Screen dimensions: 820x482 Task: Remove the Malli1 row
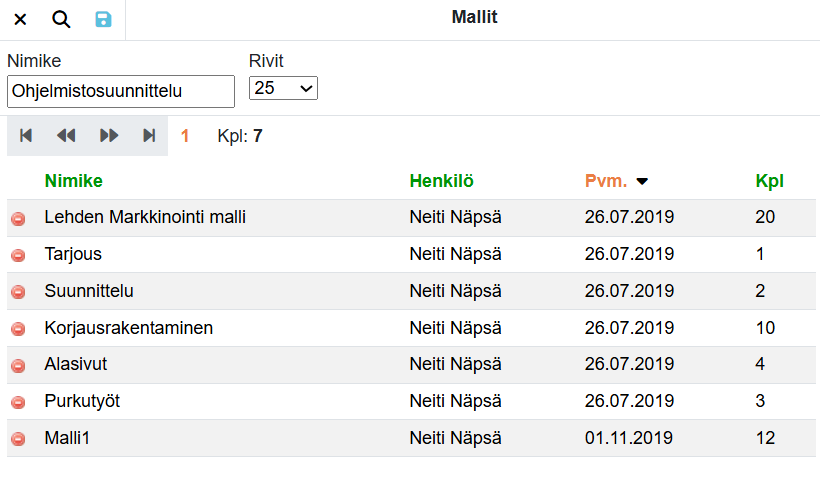[18, 439]
